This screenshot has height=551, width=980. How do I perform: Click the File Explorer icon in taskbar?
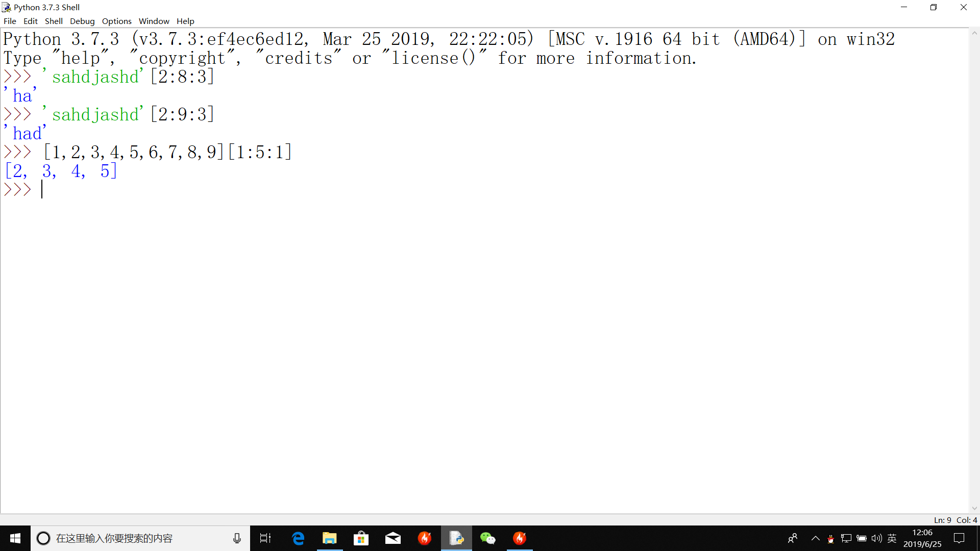click(329, 538)
